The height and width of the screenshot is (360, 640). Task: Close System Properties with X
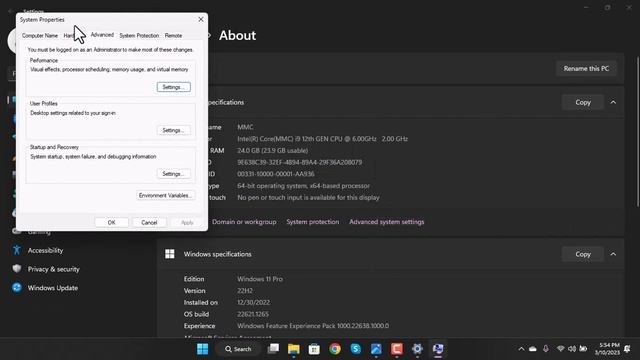click(x=201, y=19)
